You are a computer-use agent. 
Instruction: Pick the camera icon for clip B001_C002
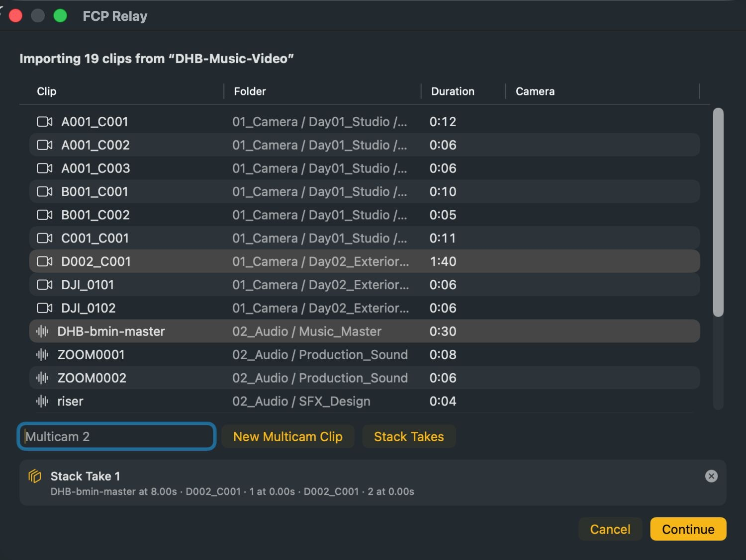click(45, 215)
